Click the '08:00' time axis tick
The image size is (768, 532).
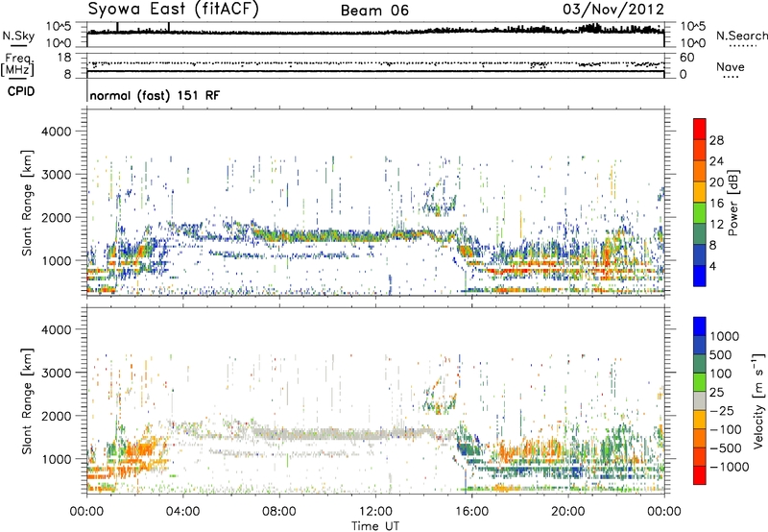[x=279, y=512]
